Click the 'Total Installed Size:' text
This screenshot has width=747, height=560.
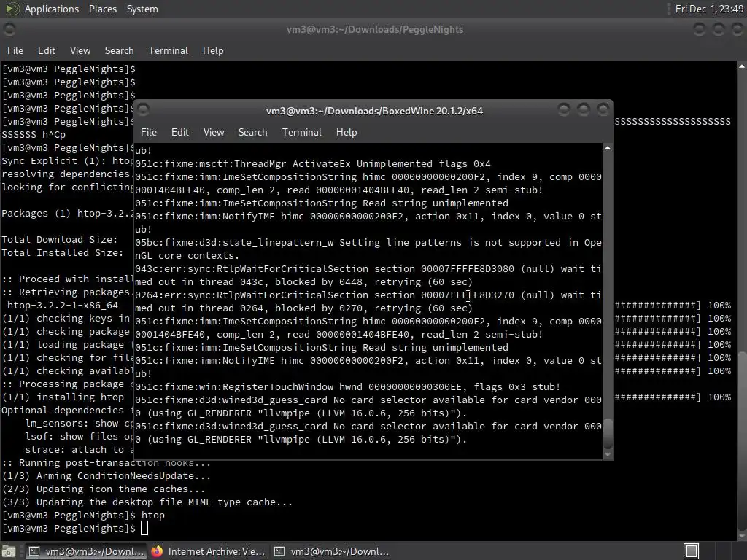coord(63,252)
